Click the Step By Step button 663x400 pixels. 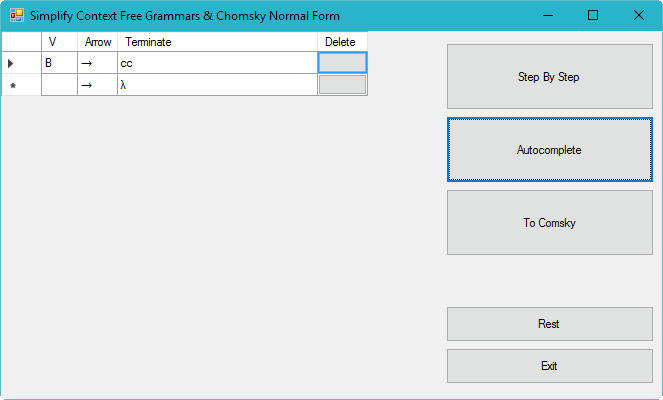point(548,77)
